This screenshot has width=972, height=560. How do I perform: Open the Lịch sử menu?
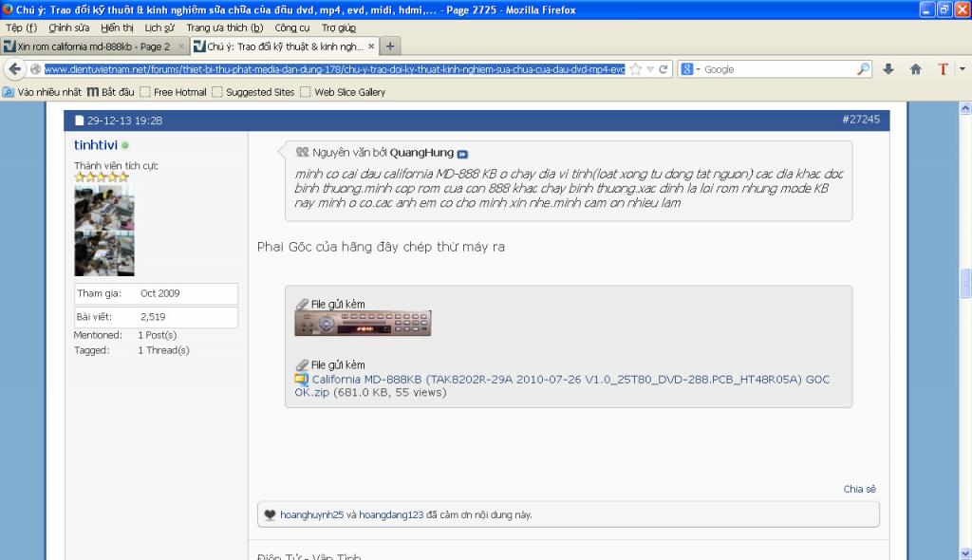pos(159,28)
